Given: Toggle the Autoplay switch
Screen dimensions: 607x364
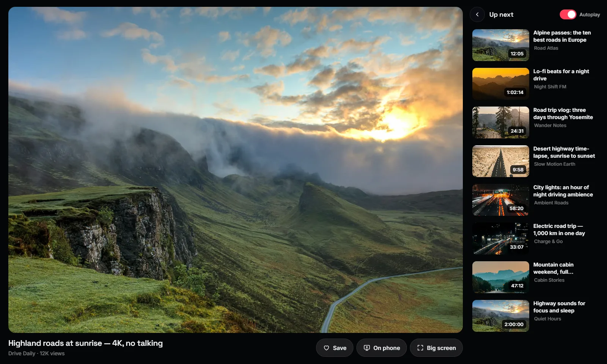Looking at the screenshot, I should coord(568,14).
